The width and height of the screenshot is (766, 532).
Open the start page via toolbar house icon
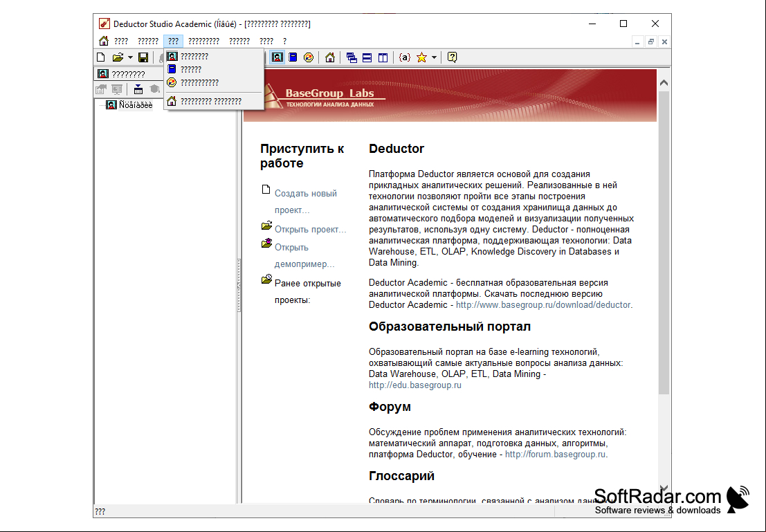[330, 57]
